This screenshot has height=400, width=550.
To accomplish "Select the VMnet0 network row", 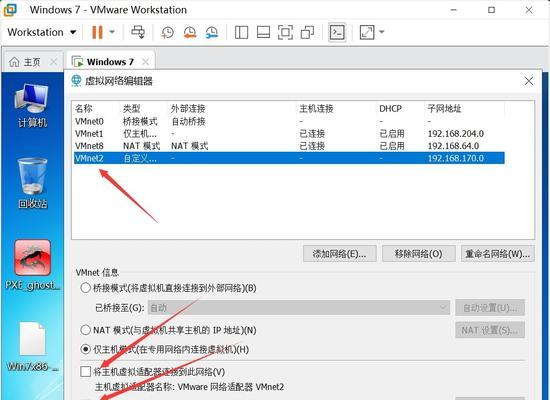I will pyautogui.click(x=289, y=121).
